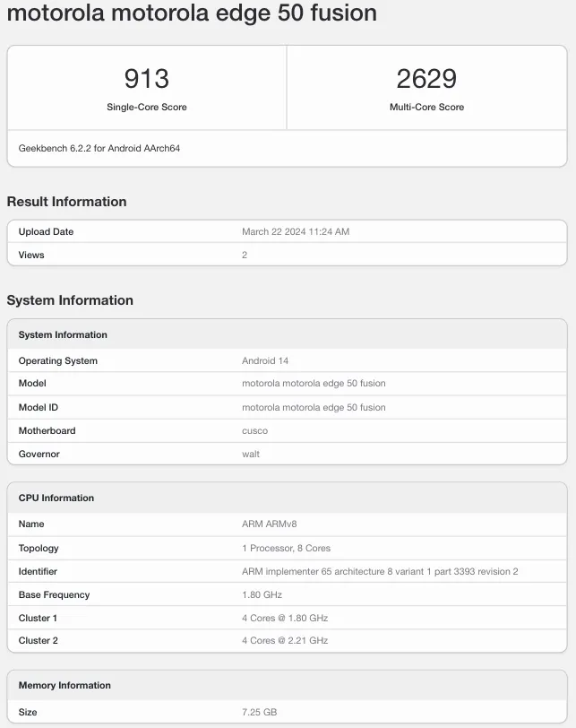The width and height of the screenshot is (576, 728).
Task: Click the System Information section heading
Action: click(70, 300)
